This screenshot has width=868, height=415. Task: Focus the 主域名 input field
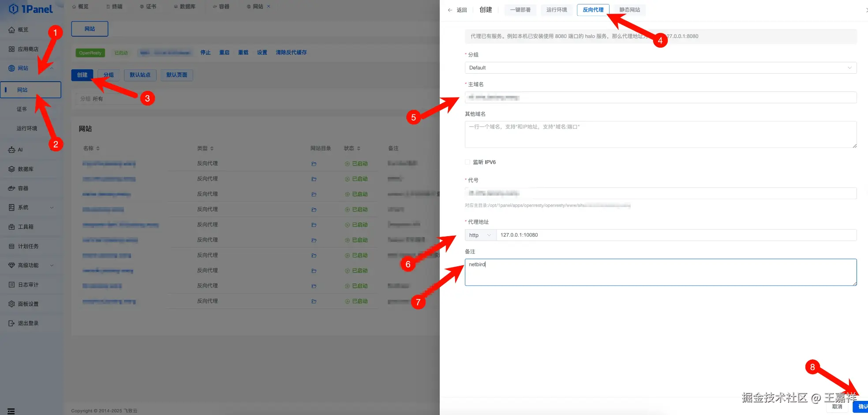661,97
